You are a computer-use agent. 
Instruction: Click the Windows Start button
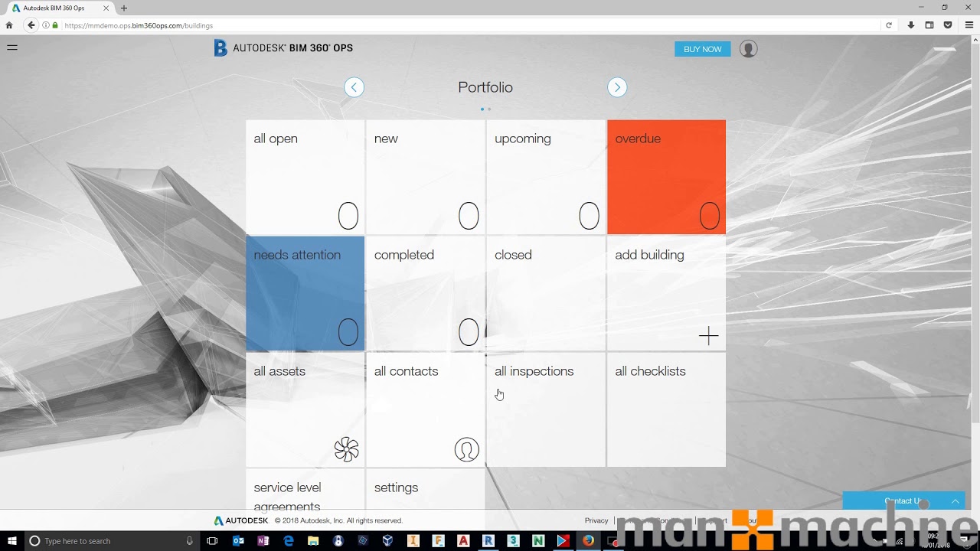pos(12,541)
